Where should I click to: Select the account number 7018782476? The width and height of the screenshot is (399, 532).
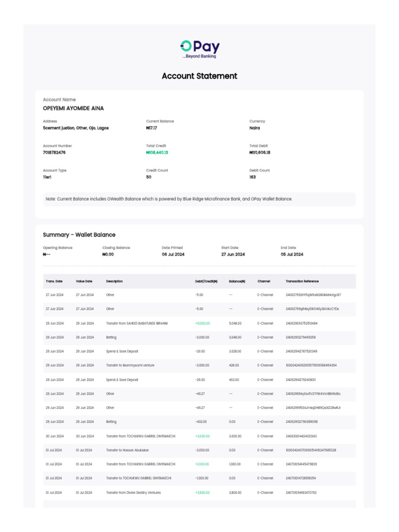pos(54,153)
